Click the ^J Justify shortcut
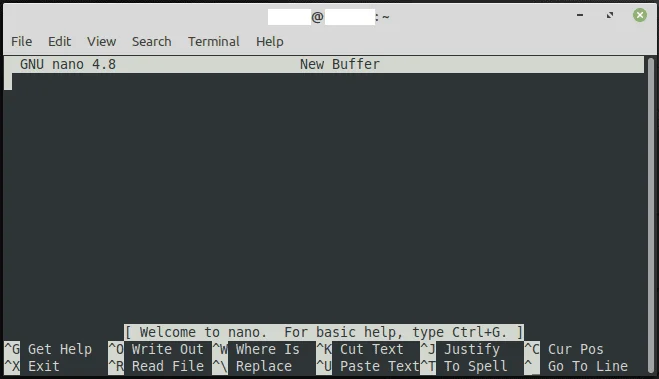 460,349
